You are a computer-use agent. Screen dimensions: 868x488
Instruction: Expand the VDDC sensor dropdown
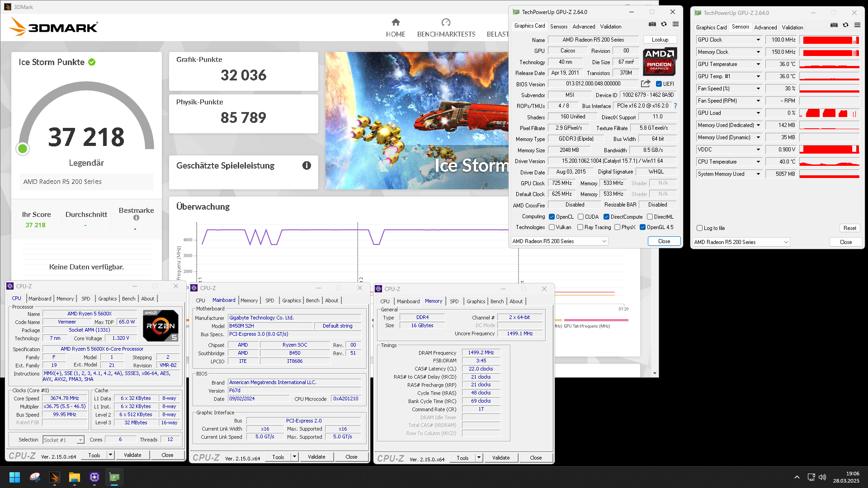758,150
